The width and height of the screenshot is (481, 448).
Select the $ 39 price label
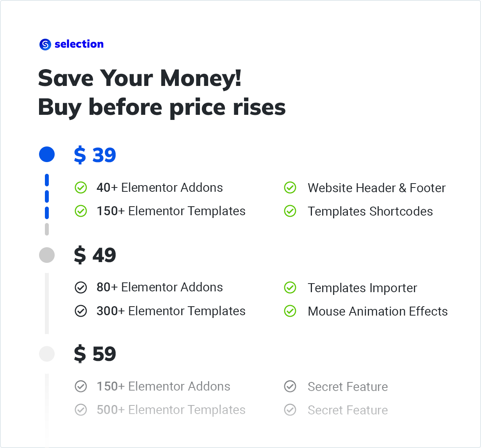coord(95,155)
